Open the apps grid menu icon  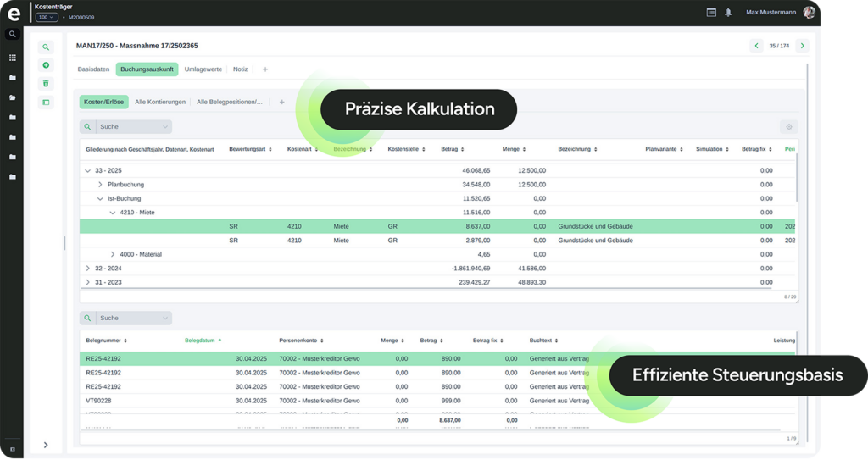click(12, 58)
